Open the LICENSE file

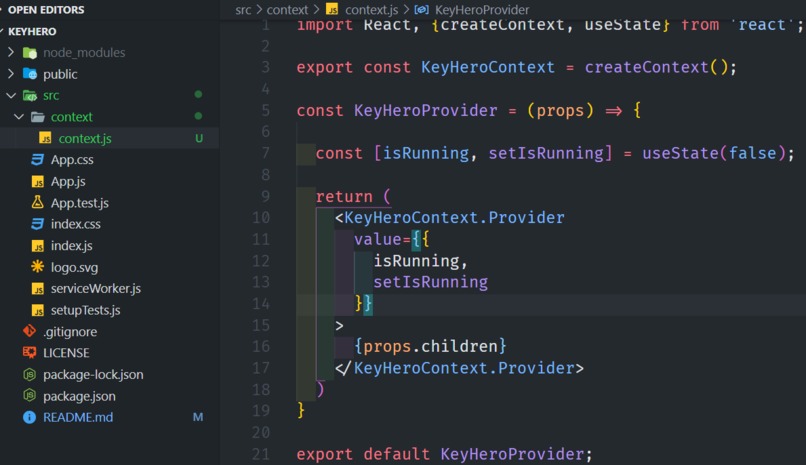[x=66, y=353]
